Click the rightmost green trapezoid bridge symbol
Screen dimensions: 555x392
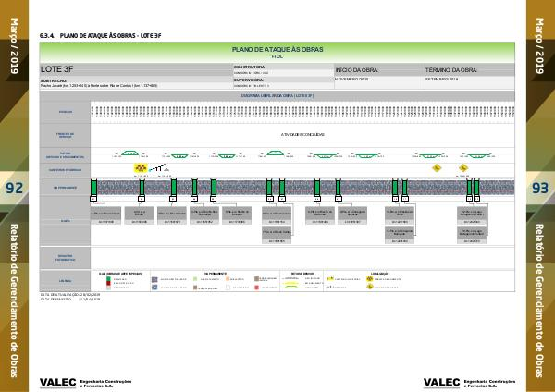click(478, 154)
